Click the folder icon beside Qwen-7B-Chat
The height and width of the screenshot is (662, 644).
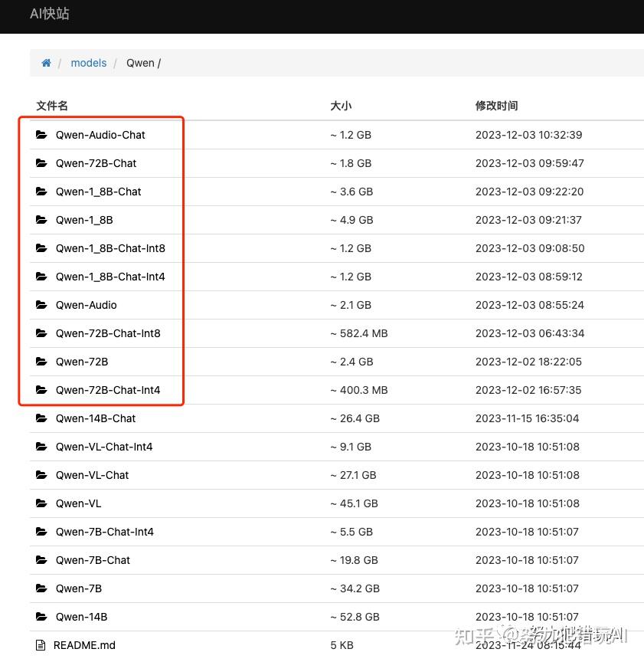pos(41,559)
